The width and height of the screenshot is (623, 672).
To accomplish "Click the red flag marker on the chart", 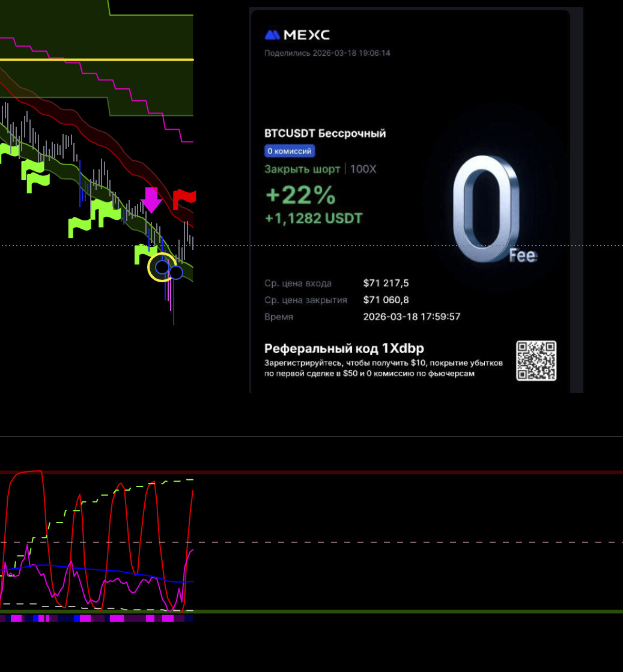I will [184, 198].
